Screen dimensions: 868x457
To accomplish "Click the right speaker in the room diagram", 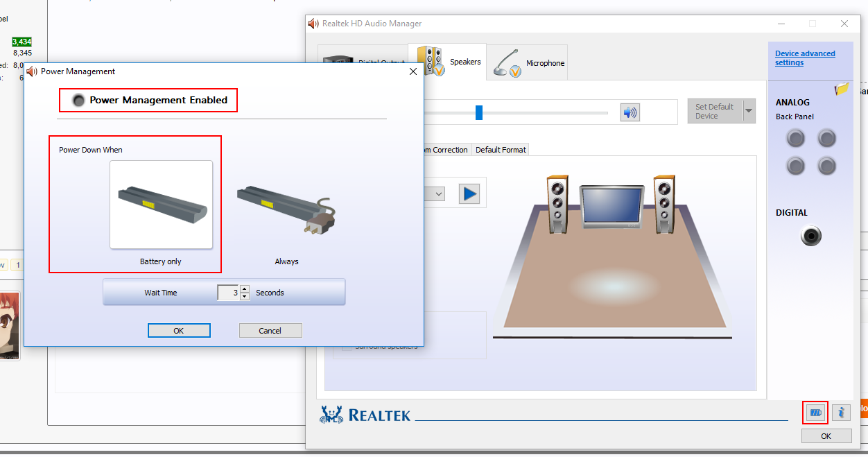I will (x=664, y=205).
